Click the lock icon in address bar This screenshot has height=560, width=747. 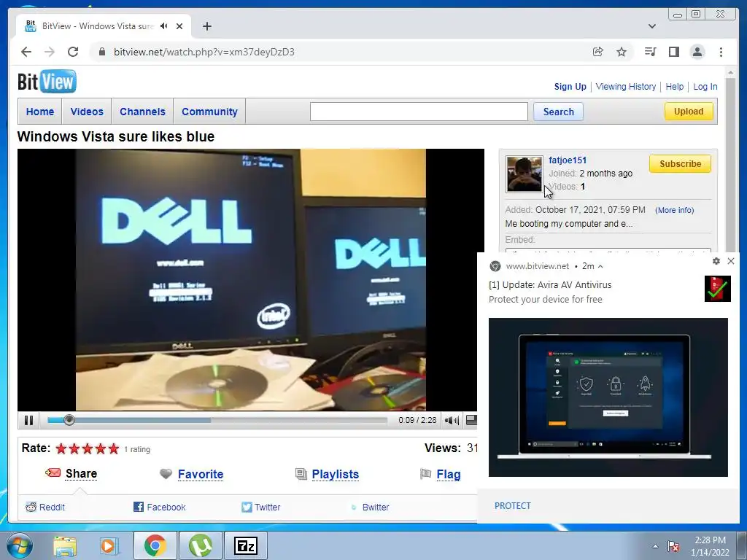tap(101, 52)
